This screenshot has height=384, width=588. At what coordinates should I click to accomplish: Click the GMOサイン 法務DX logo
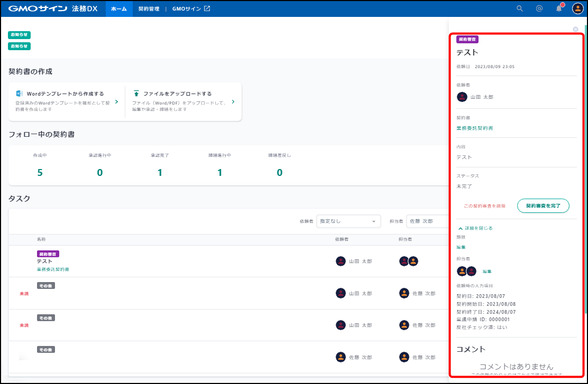tap(52, 8)
